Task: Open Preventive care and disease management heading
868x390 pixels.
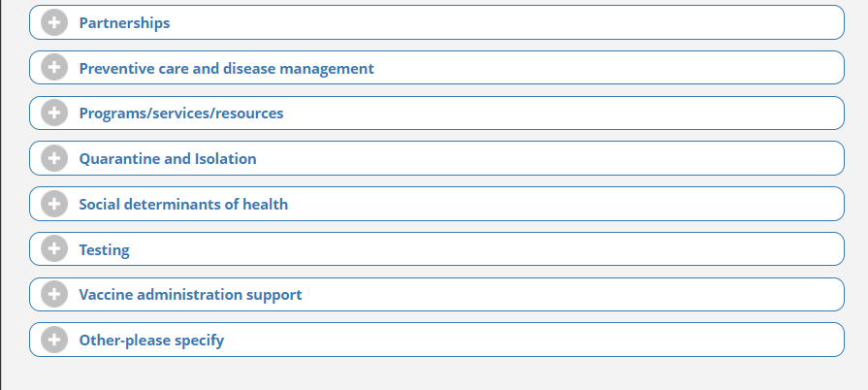Action: click(226, 69)
